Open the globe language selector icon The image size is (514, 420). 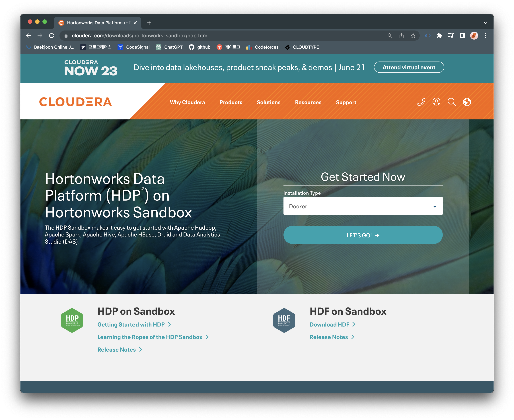[467, 102]
